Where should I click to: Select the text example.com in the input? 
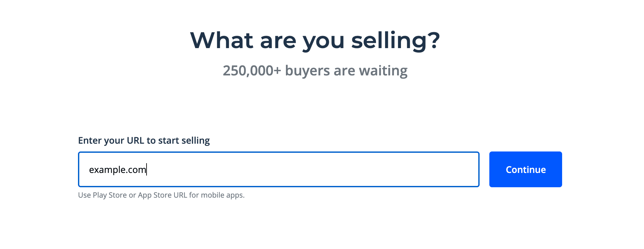point(119,169)
